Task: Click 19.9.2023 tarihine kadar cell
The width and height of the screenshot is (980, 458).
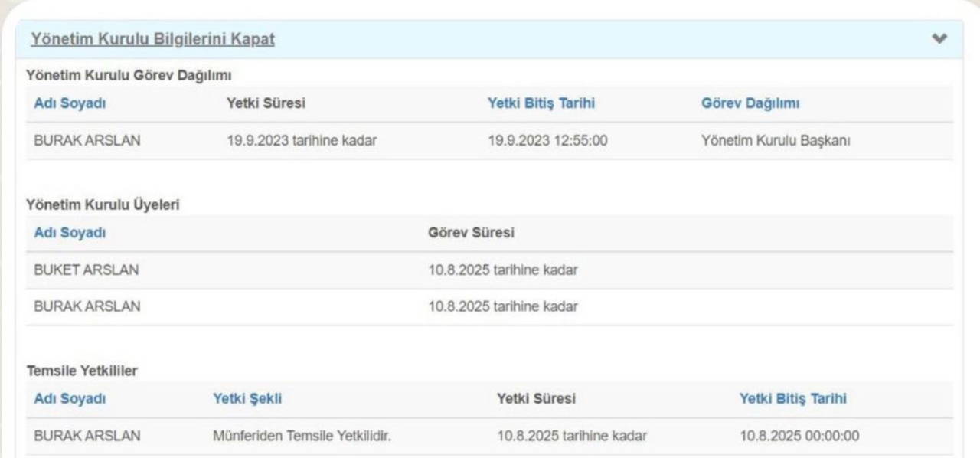Action: [302, 141]
